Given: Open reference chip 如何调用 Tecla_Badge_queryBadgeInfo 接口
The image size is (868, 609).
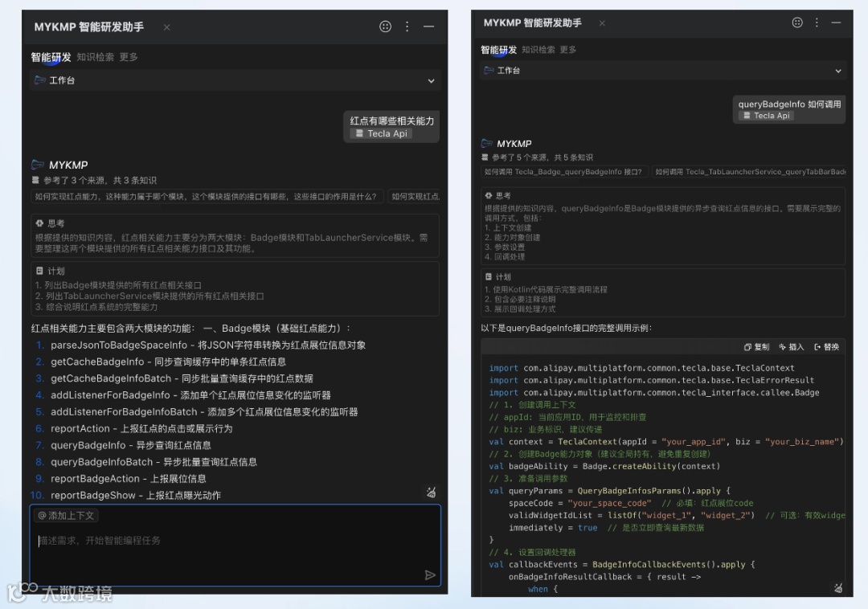Looking at the screenshot, I should (564, 172).
